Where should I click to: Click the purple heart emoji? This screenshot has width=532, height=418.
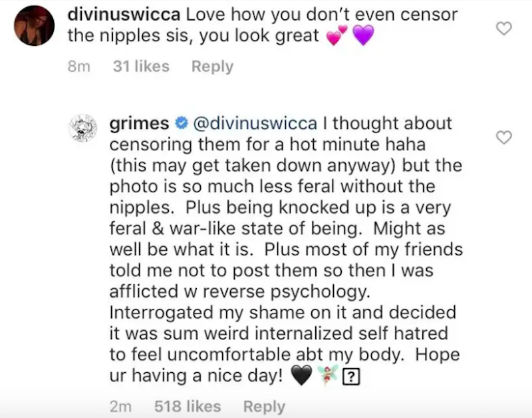tap(363, 35)
